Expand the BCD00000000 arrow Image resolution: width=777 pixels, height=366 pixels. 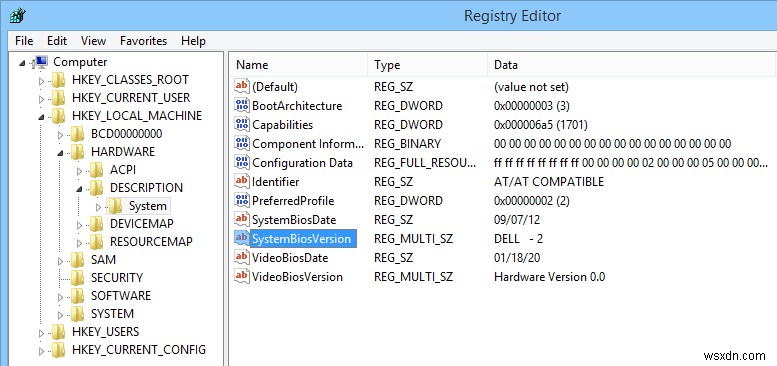point(60,134)
